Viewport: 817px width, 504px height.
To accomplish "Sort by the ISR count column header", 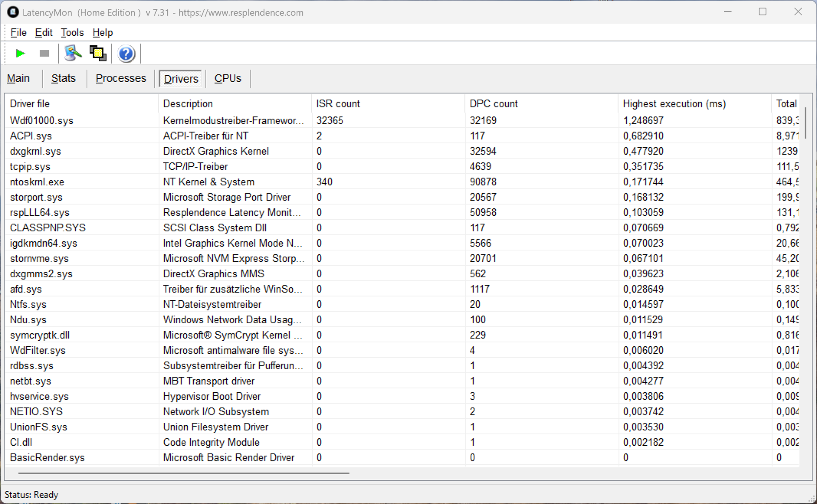I will (338, 104).
